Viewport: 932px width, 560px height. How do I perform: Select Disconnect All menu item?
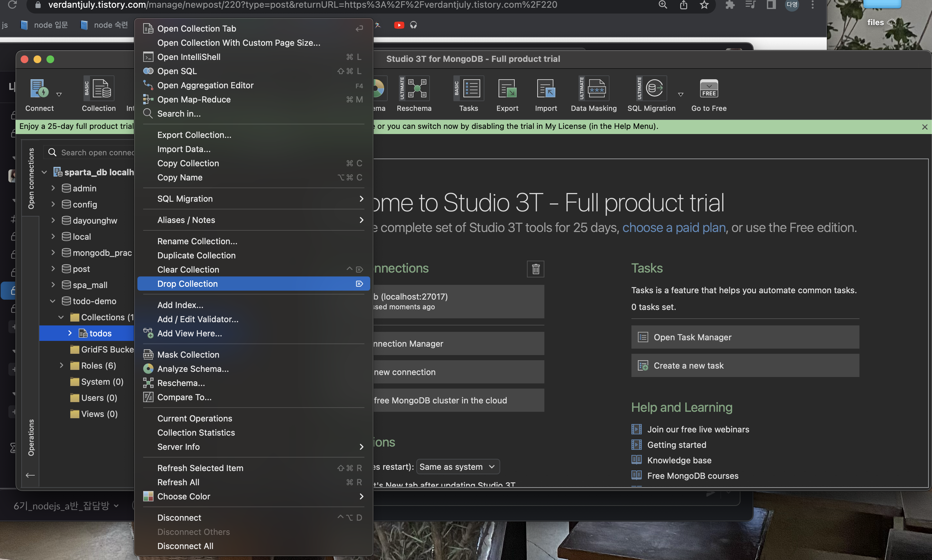(x=253, y=546)
